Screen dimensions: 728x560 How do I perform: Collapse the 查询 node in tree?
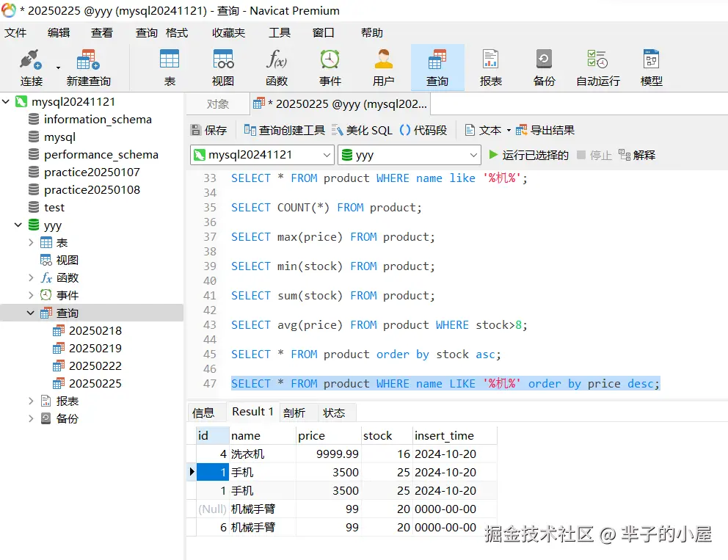pyautogui.click(x=31, y=313)
